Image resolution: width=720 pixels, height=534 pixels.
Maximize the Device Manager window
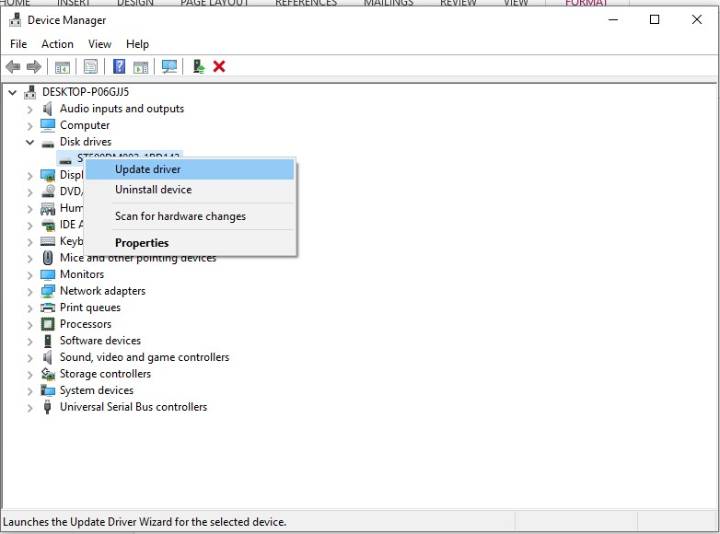click(654, 19)
